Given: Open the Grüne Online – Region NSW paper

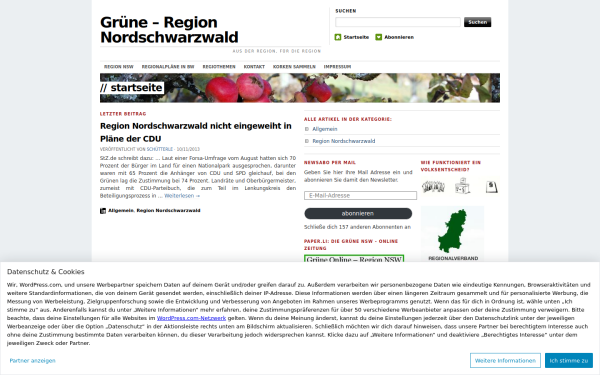Looking at the screenshot, I should point(354,259).
